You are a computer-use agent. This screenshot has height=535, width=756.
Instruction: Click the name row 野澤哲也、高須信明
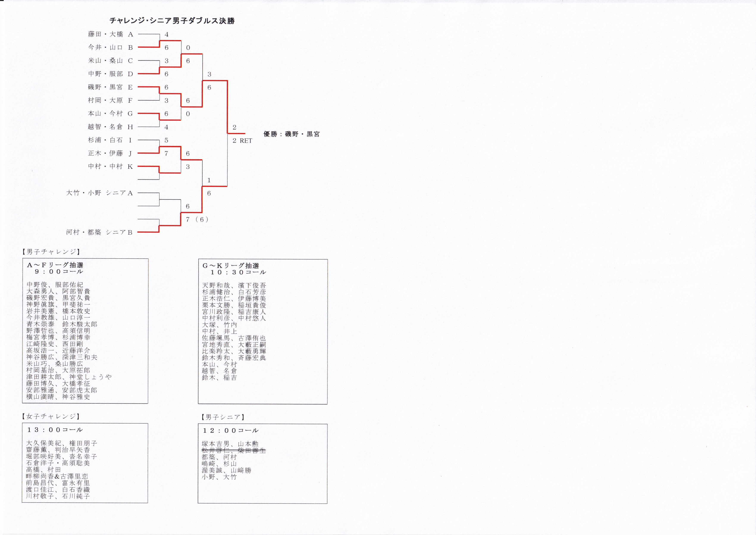(x=58, y=331)
